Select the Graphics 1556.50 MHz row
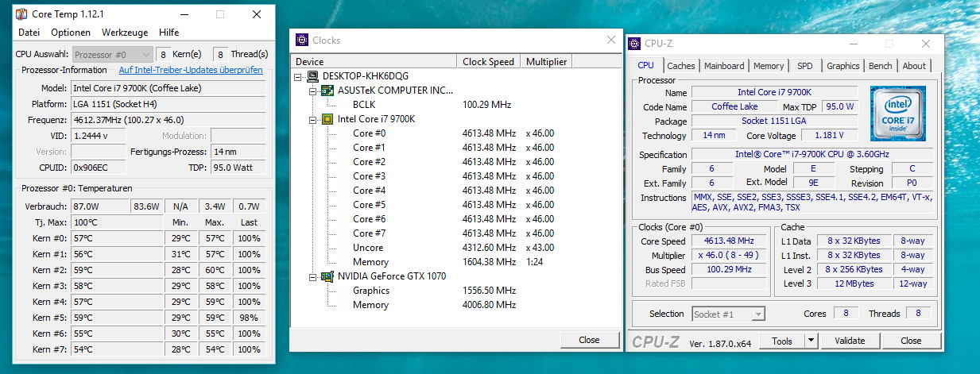The width and height of the screenshot is (980, 374). [456, 291]
